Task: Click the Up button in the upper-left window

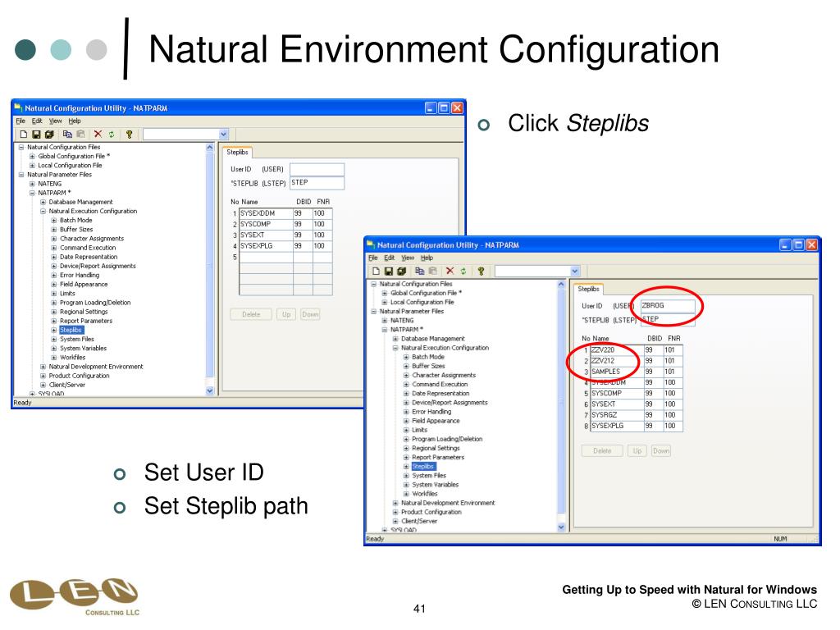Action: point(286,314)
